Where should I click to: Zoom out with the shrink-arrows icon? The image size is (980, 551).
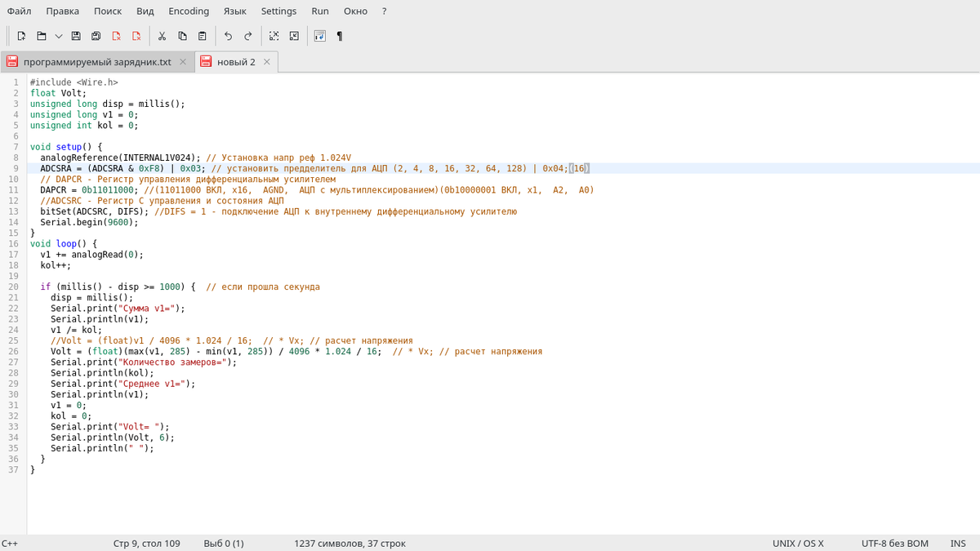click(294, 36)
